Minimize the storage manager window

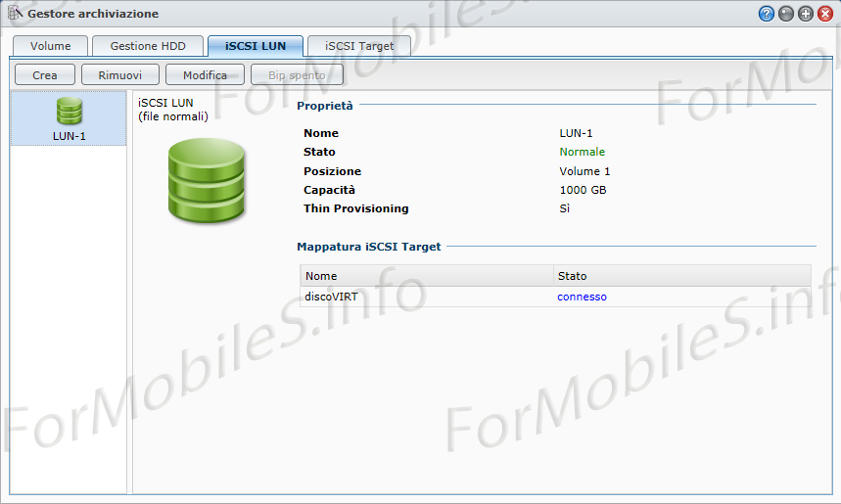click(785, 14)
